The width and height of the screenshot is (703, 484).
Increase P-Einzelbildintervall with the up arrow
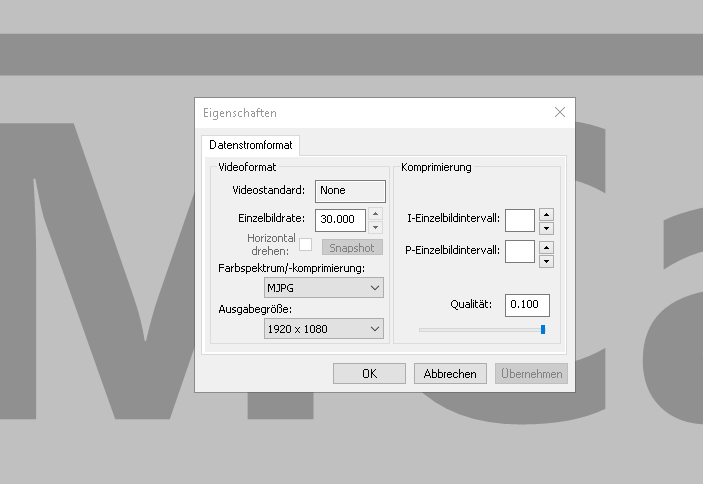(x=546, y=247)
